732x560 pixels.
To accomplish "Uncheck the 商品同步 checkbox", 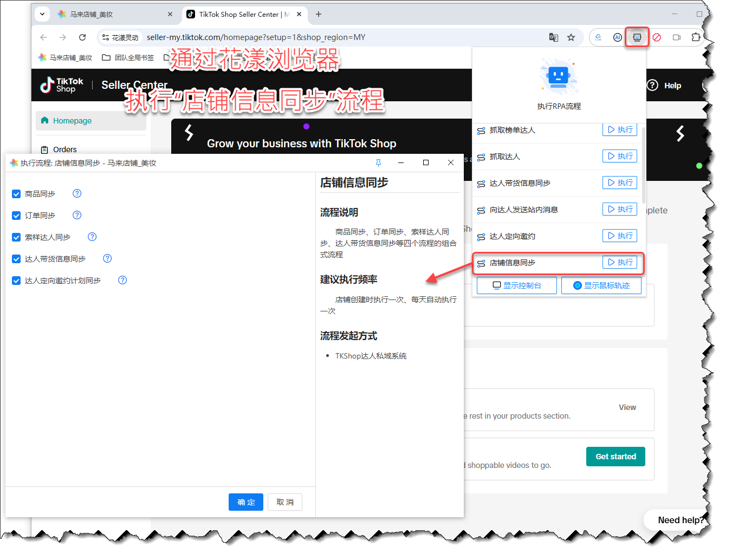I will 16,194.
